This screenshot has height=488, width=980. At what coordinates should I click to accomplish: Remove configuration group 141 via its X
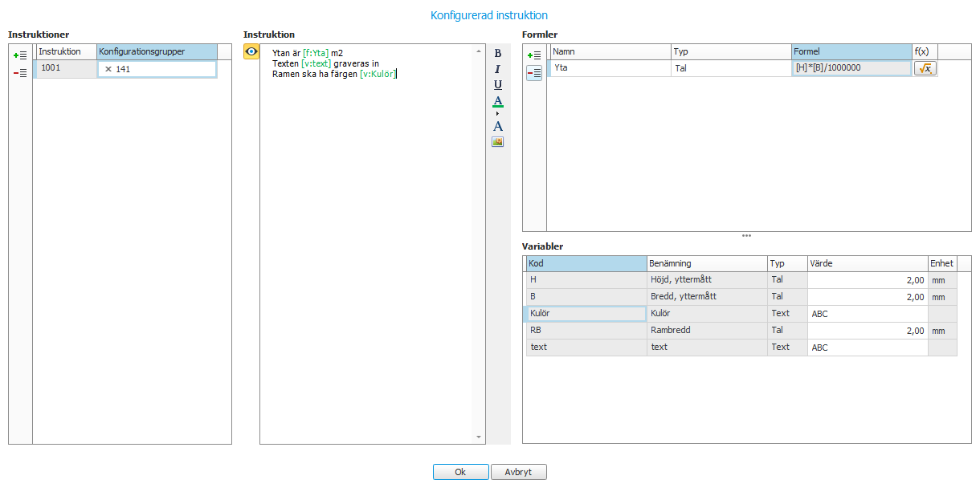[108, 69]
